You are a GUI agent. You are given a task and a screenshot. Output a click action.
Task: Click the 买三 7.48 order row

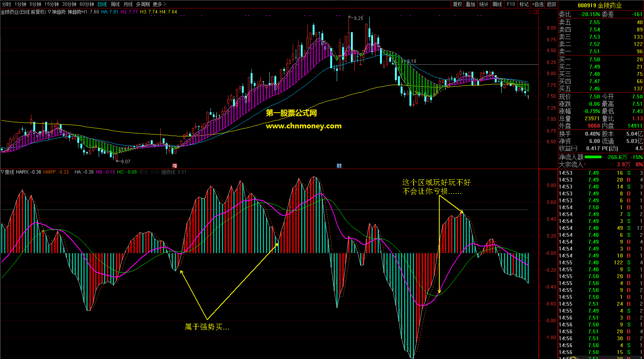click(600, 74)
